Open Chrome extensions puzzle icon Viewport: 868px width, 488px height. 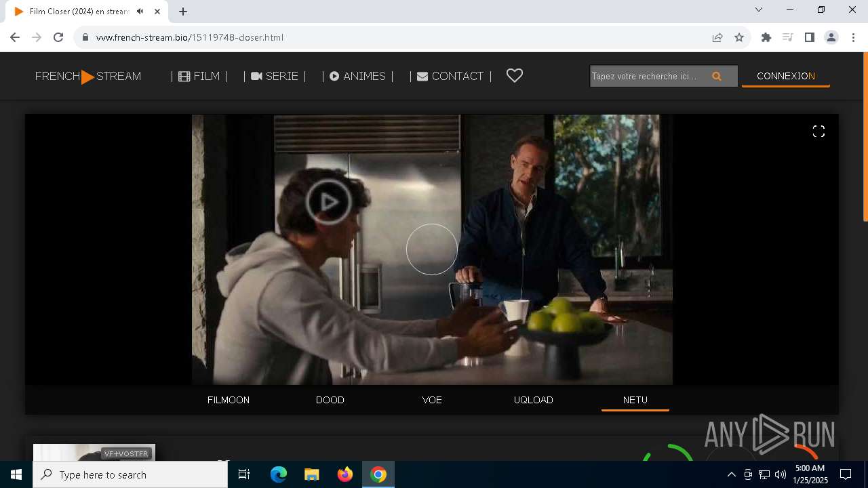click(766, 37)
